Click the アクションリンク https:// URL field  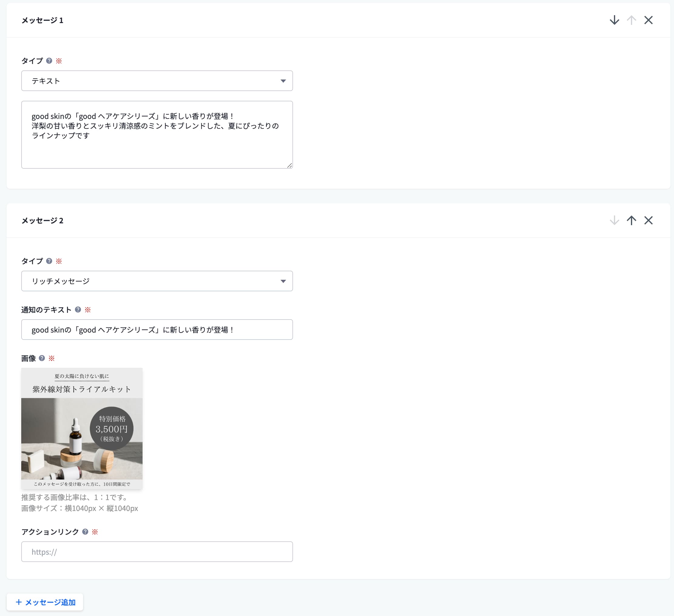pyautogui.click(x=157, y=551)
